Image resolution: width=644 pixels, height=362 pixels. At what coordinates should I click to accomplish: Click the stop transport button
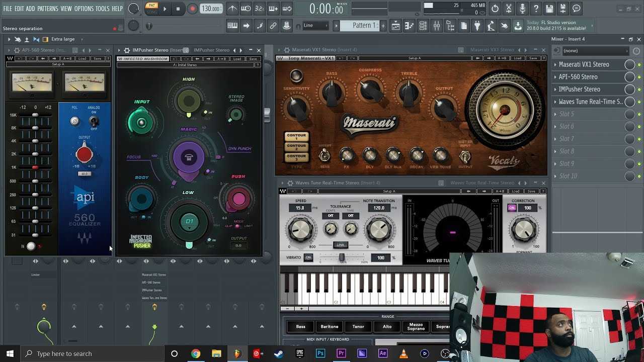pos(178,9)
